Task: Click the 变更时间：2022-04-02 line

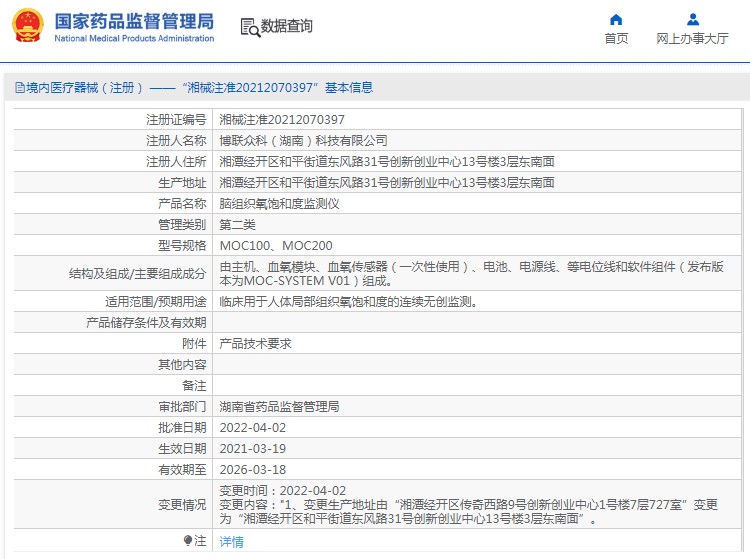Action: [x=282, y=491]
